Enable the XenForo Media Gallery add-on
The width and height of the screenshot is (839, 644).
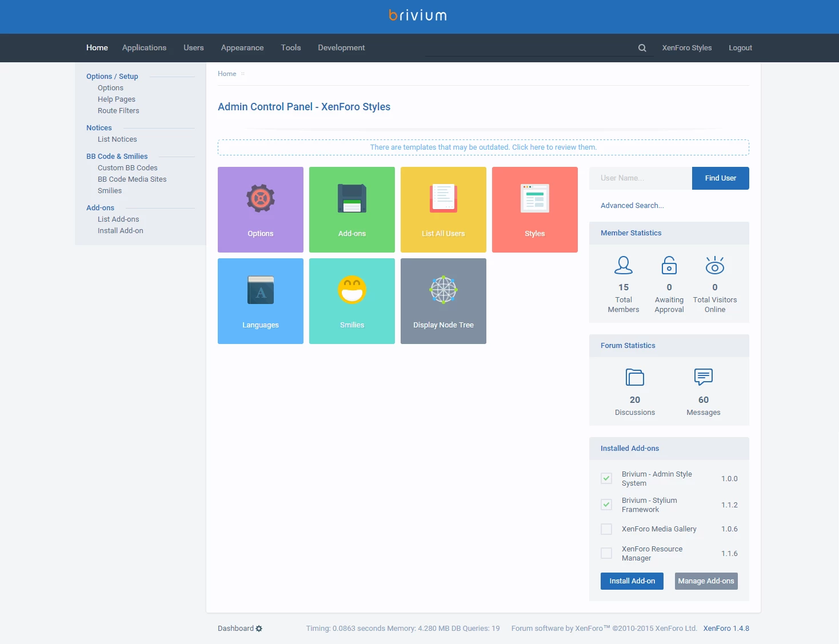(606, 529)
